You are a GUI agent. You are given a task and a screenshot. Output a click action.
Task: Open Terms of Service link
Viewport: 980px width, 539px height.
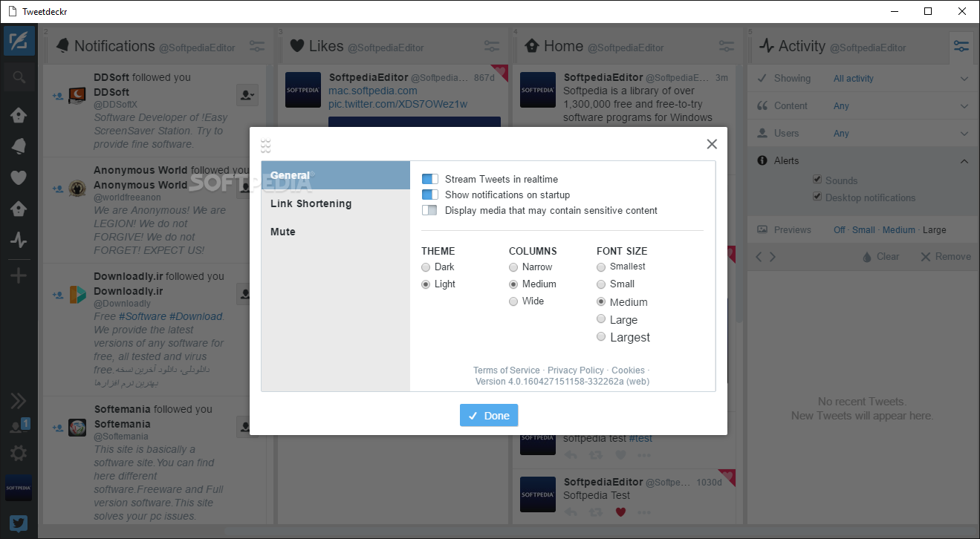[507, 370]
